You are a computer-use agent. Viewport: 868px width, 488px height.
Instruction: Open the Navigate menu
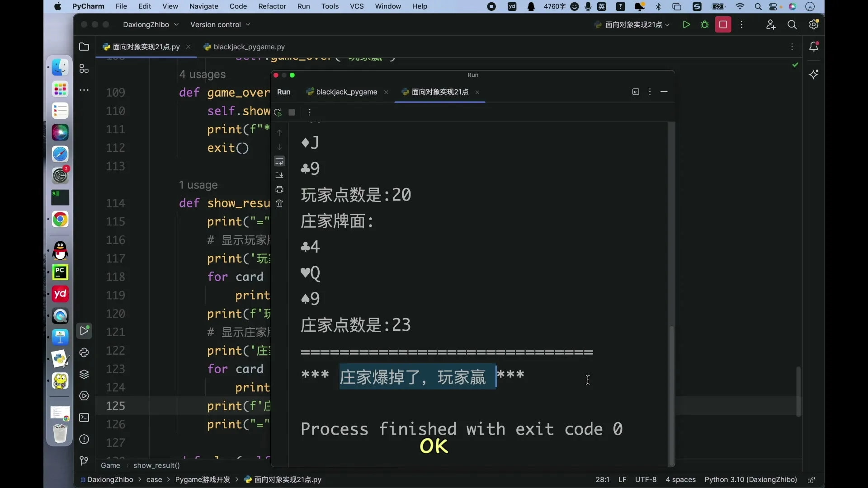(204, 6)
